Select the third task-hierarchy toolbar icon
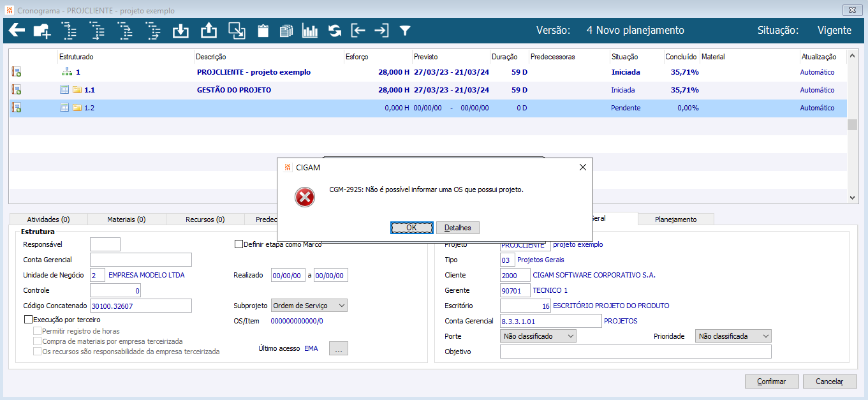Viewport: 868px width, 400px height. [125, 30]
